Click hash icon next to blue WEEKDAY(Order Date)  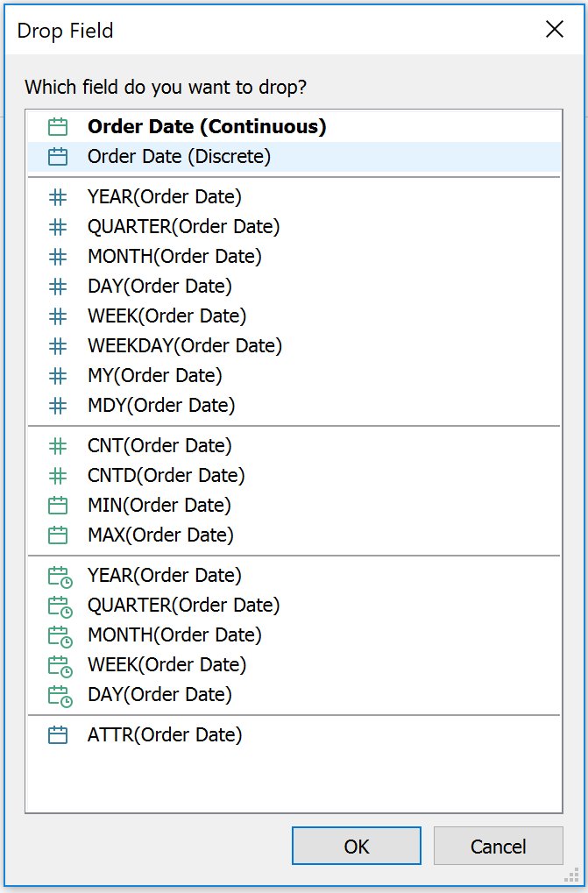click(x=58, y=346)
